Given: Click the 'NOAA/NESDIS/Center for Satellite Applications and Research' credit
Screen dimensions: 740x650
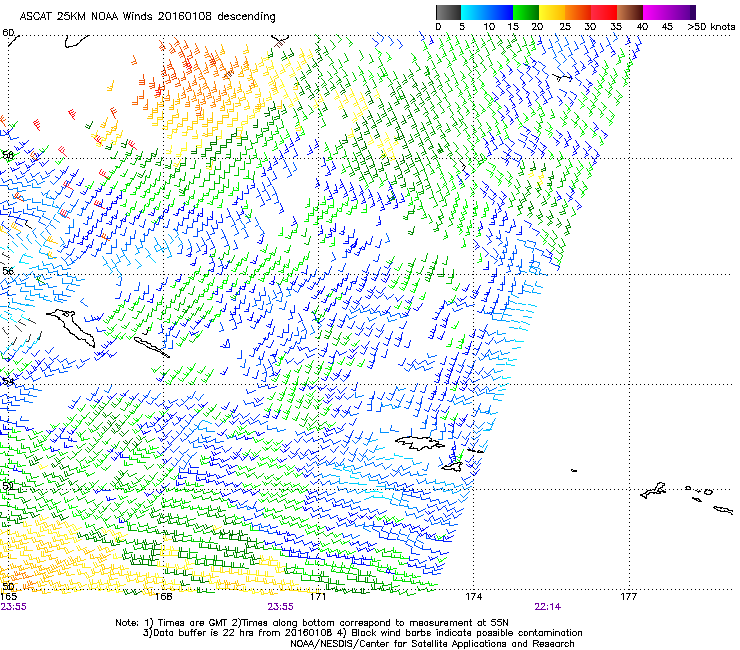Looking at the screenshot, I should coord(432,644).
